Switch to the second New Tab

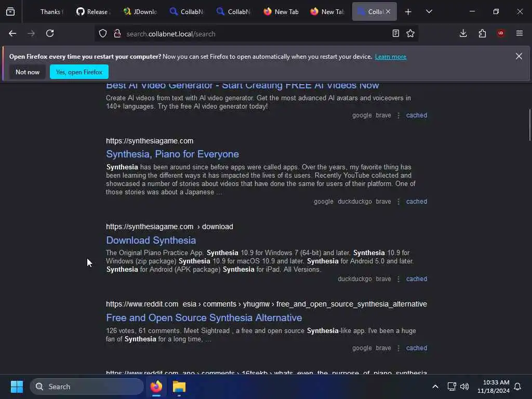point(327,12)
